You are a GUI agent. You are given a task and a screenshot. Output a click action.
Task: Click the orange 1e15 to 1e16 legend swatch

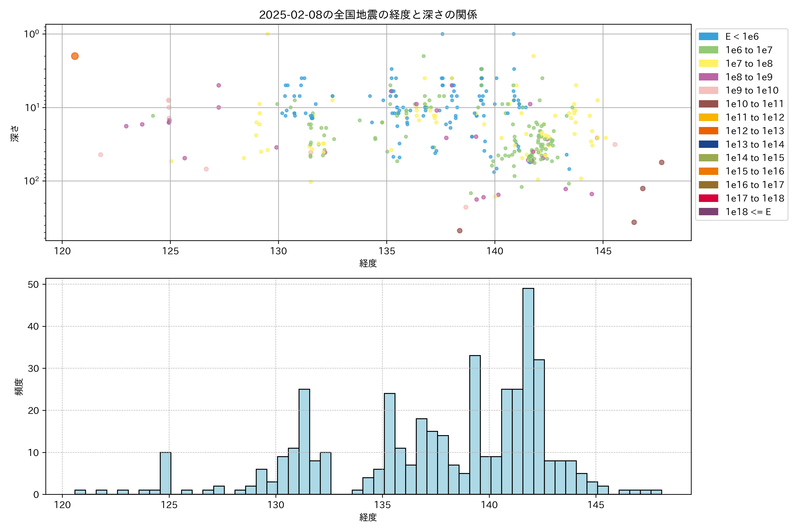pos(708,171)
